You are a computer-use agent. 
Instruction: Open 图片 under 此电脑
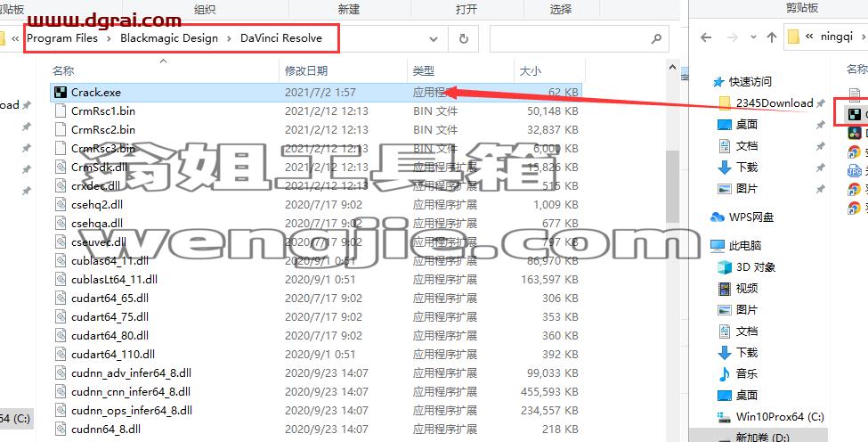point(738,309)
